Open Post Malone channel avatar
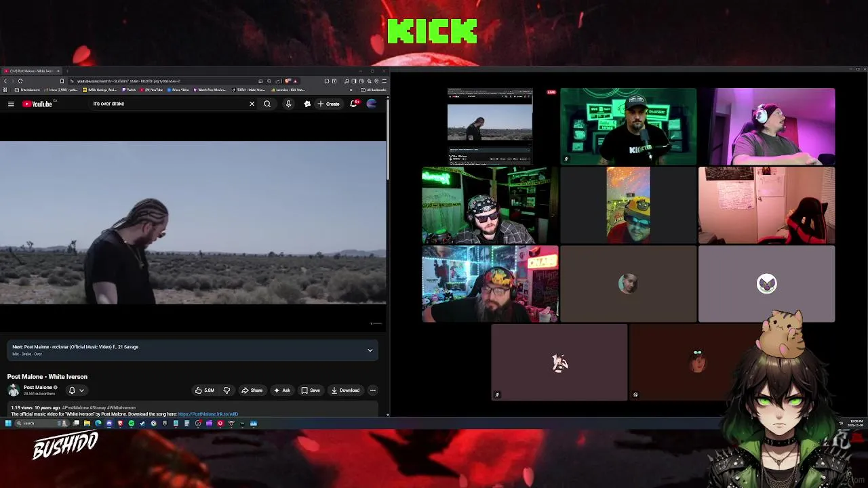This screenshot has height=488, width=868. 14,390
